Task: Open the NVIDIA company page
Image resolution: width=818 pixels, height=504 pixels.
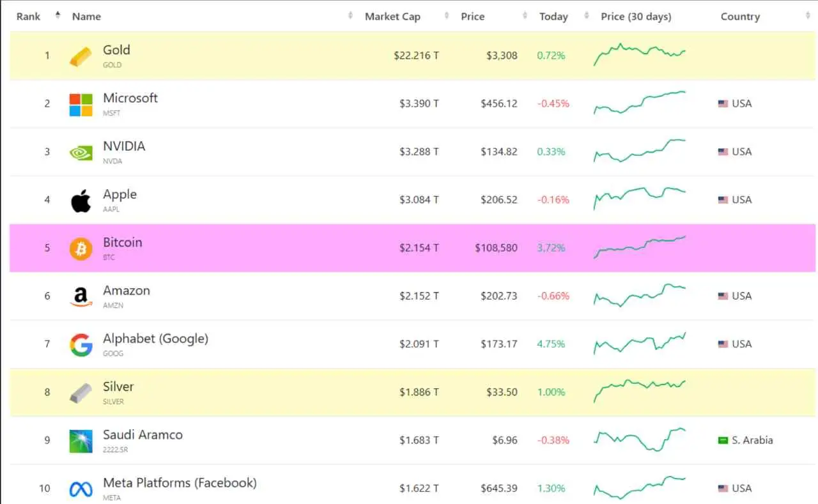Action: (x=124, y=146)
